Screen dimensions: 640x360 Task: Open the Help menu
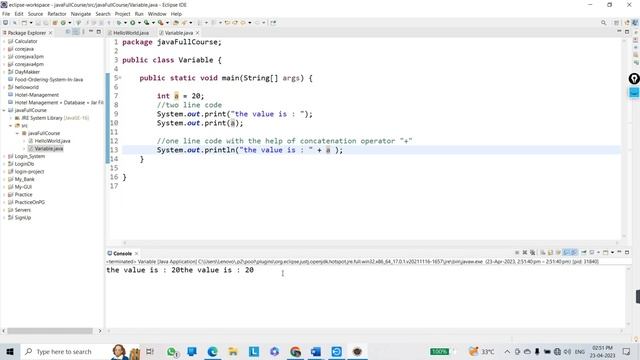(176, 14)
